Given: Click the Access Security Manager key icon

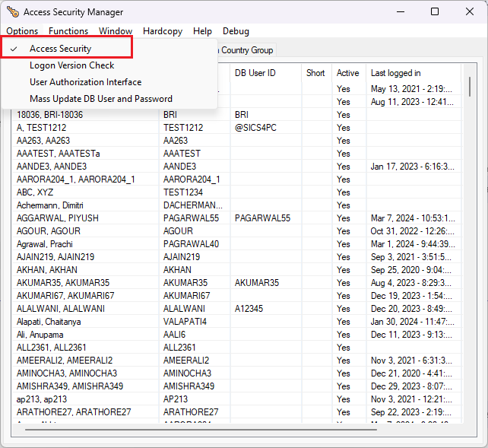Looking at the screenshot, I should pyautogui.click(x=13, y=12).
